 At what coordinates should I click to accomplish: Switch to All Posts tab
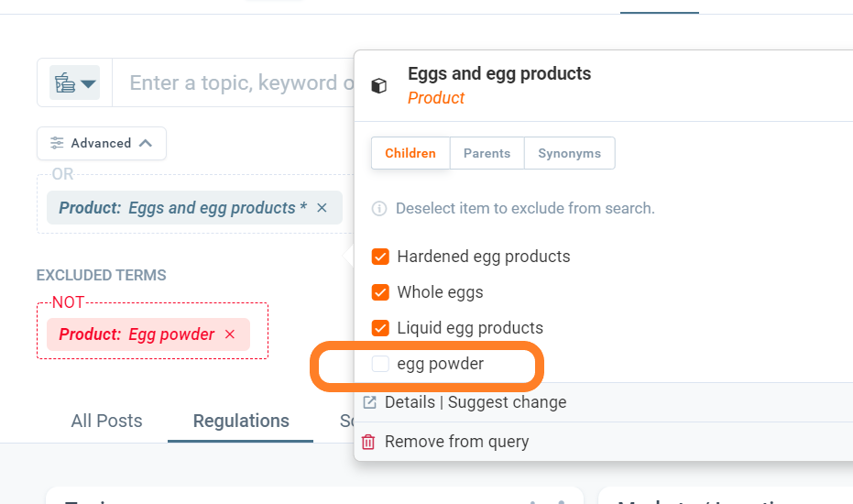(x=106, y=421)
